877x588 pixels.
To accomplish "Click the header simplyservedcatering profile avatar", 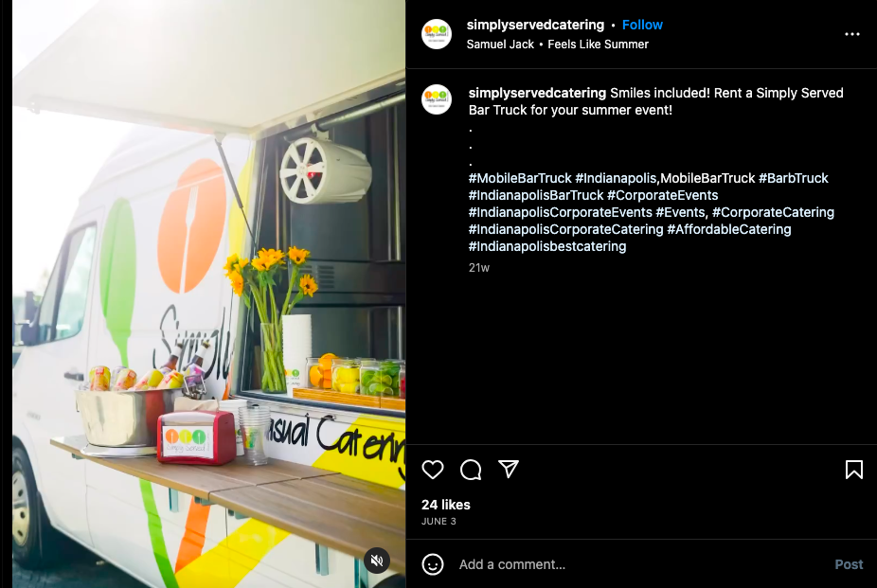I will (437, 34).
